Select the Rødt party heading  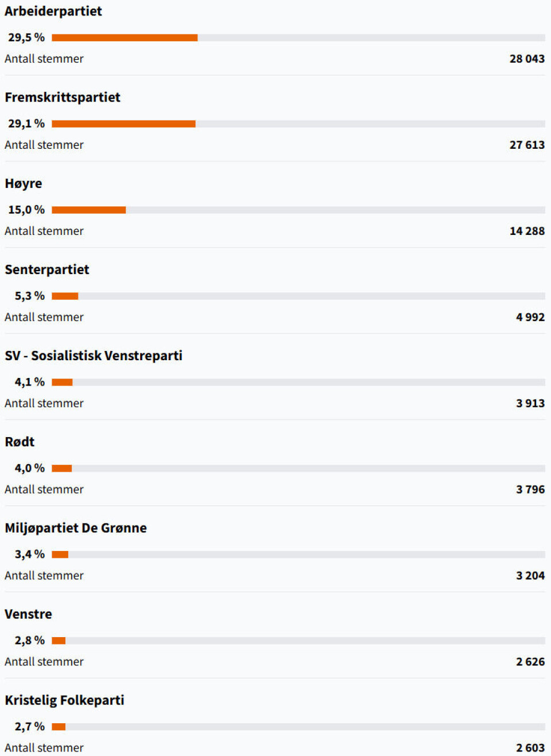(x=20, y=442)
